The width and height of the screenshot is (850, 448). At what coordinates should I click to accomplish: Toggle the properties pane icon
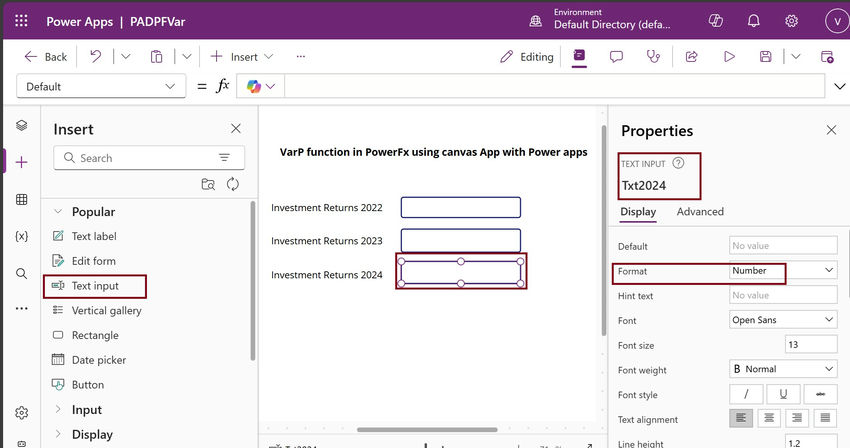[579, 56]
